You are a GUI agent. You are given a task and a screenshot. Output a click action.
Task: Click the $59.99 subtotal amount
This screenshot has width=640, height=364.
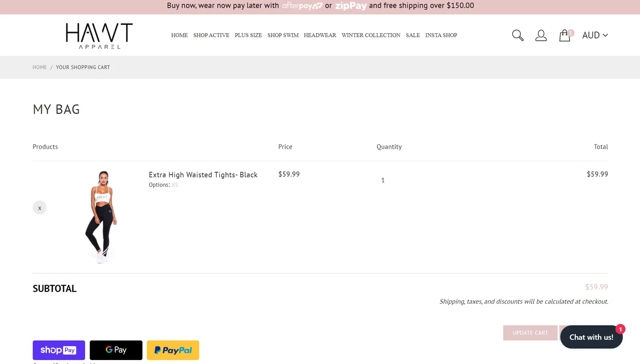[x=596, y=287]
